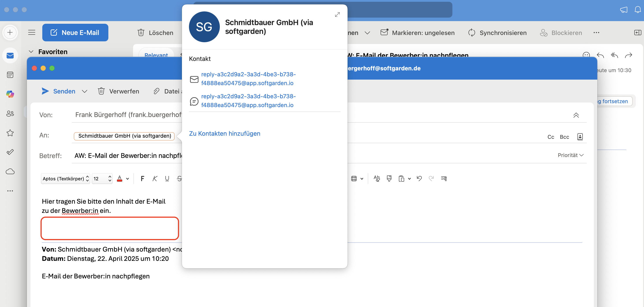Collapse header fields with double chevron
The width and height of the screenshot is (644, 307).
576,115
